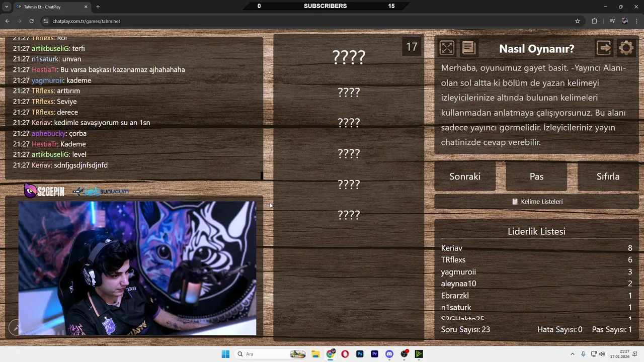Click the Nasıl Oynanır? heading

pos(536,49)
